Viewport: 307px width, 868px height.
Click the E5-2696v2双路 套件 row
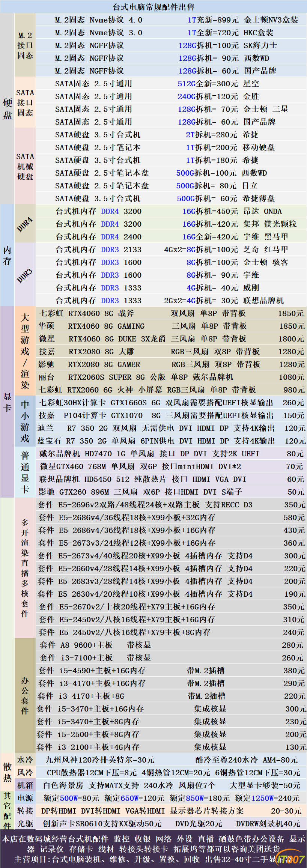tap(171, 505)
